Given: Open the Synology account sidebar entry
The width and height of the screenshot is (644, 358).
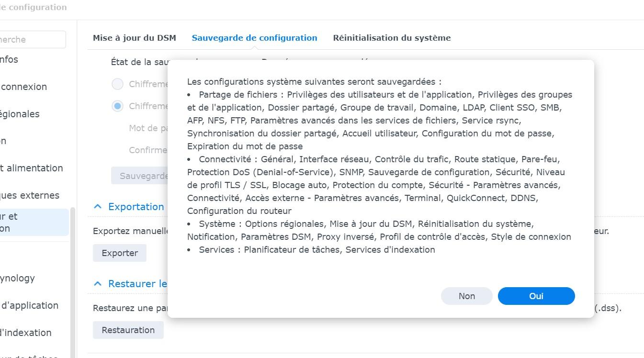Looking at the screenshot, I should tap(17, 278).
